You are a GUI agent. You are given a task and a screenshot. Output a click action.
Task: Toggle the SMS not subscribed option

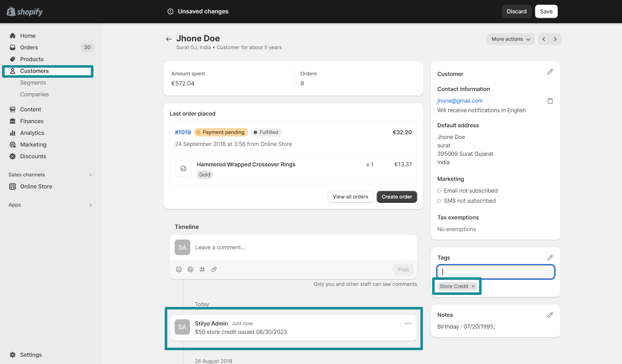pyautogui.click(x=439, y=201)
